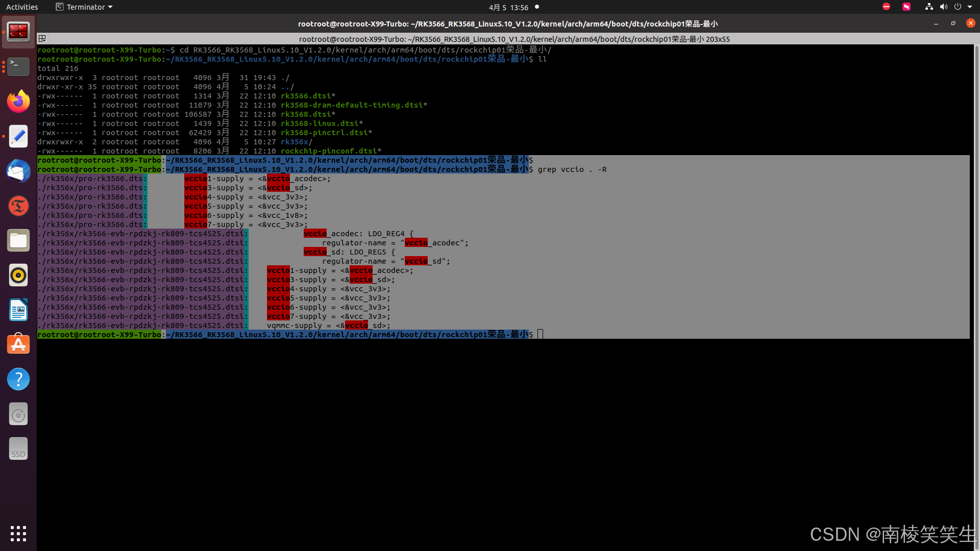The image size is (980, 551).
Task: Show all applications grid
Action: click(x=18, y=534)
